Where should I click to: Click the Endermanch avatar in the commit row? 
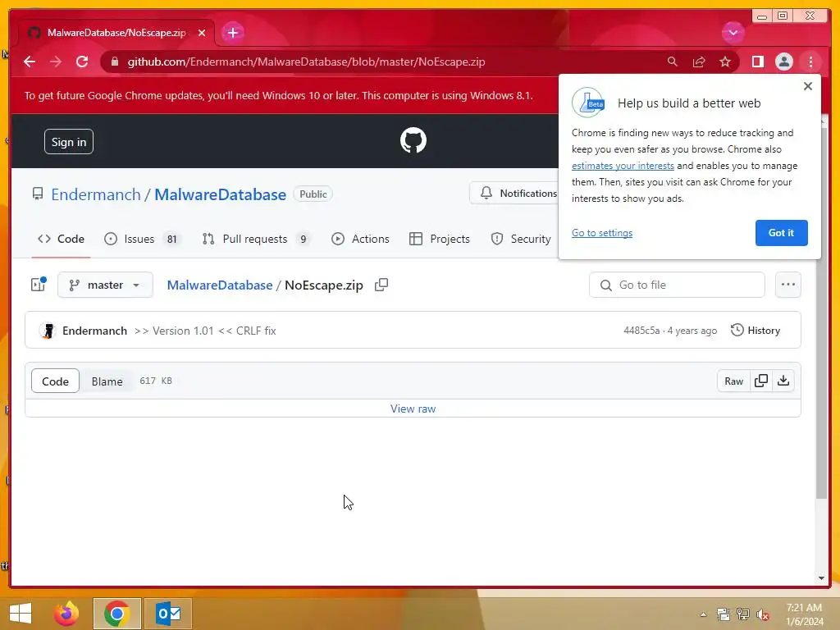[x=48, y=331]
